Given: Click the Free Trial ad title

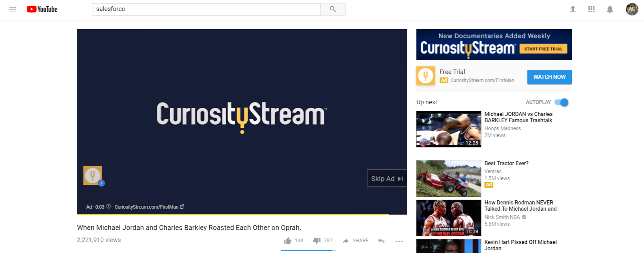Looking at the screenshot, I should coord(452,72).
